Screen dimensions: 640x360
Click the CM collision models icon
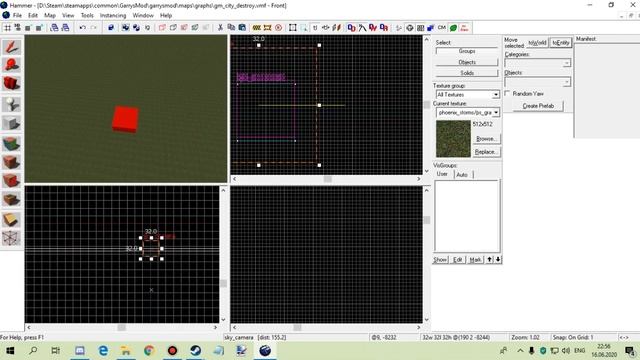click(442, 28)
